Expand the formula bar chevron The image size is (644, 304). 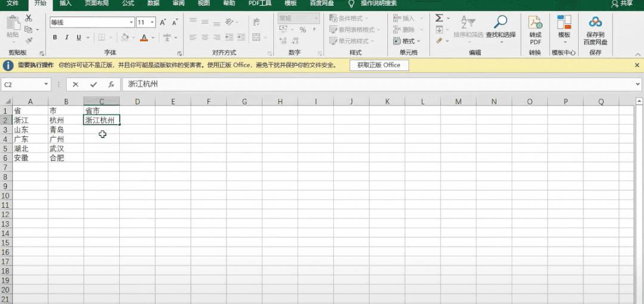pos(637,84)
